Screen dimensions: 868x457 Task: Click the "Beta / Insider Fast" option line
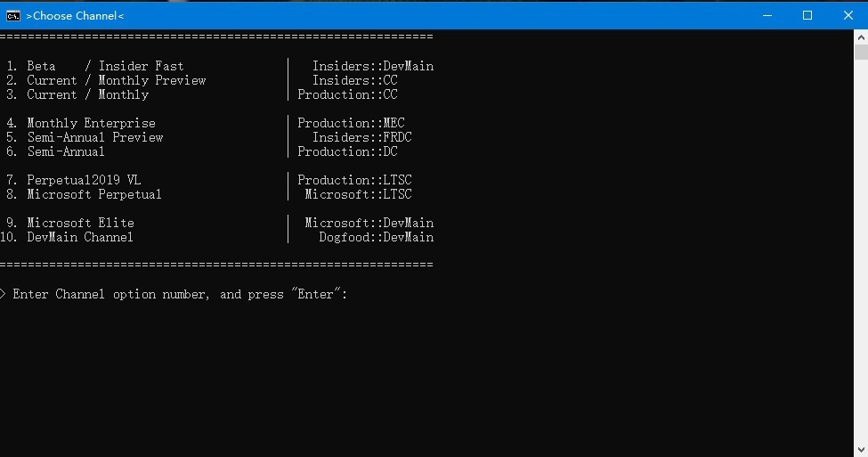tap(105, 66)
